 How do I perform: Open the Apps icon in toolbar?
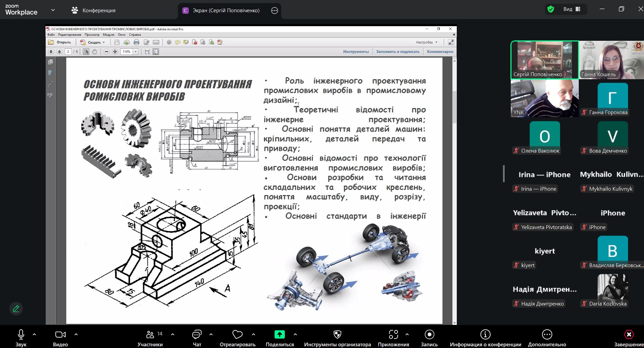tap(393, 335)
